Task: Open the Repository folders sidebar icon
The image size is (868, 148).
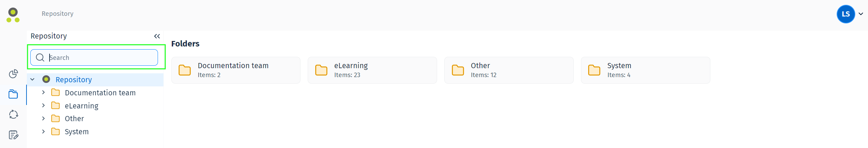Action: 13,94
